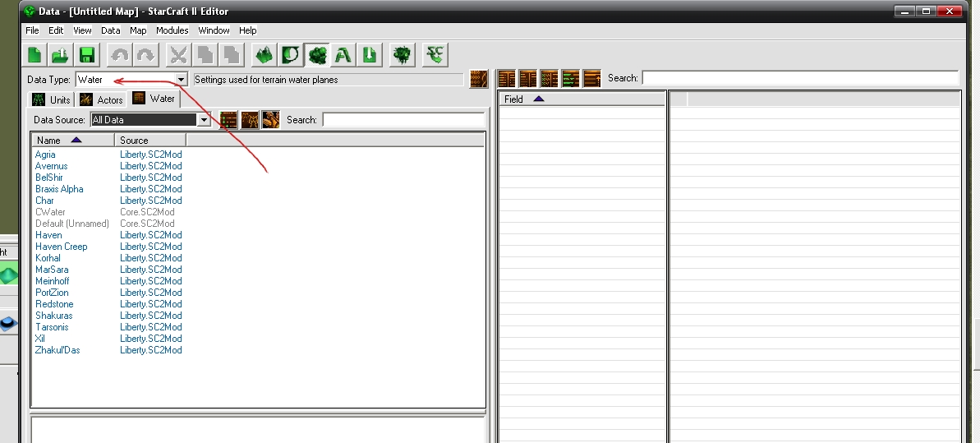Select the Shakuras water entry
This screenshot has height=443, width=980.
click(53, 316)
